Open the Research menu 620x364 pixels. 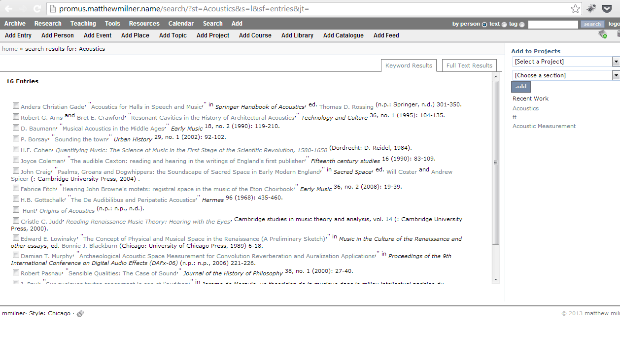click(48, 24)
